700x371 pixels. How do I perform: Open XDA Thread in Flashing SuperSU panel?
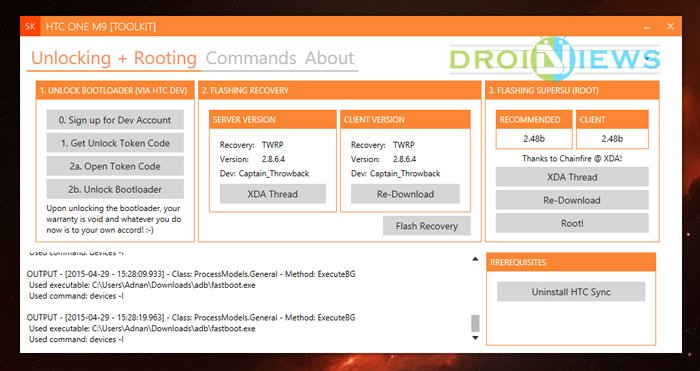pos(572,177)
